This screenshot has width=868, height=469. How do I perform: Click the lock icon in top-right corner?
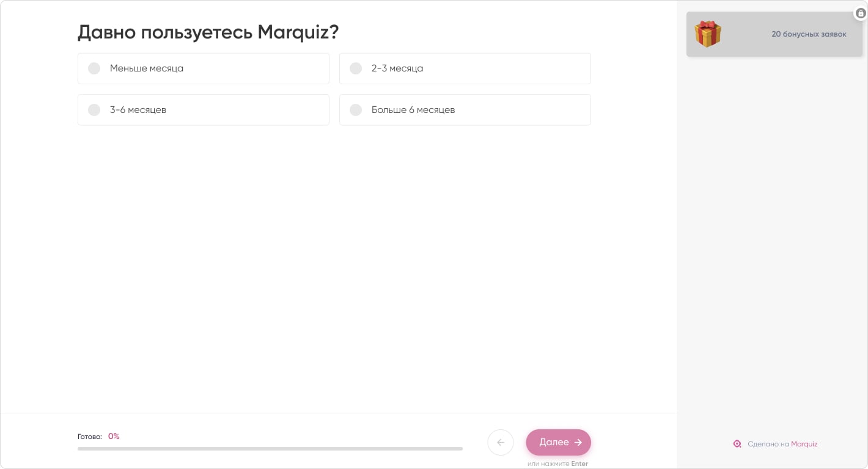[x=861, y=13]
